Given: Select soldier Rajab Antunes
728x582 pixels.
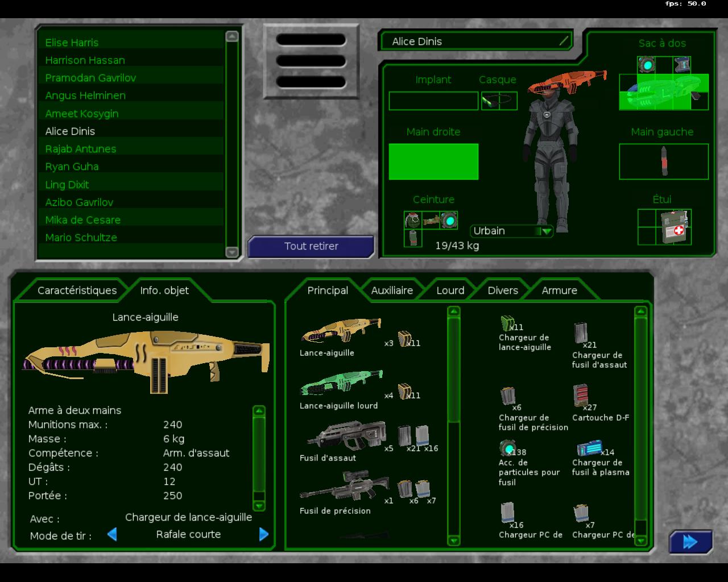Looking at the screenshot, I should pos(131,149).
